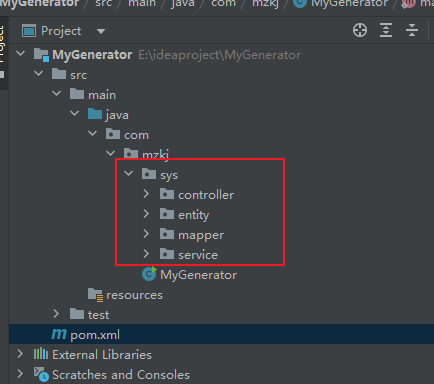
Task: Click the main breadcrumb in navigation bar
Action: (x=142, y=3)
